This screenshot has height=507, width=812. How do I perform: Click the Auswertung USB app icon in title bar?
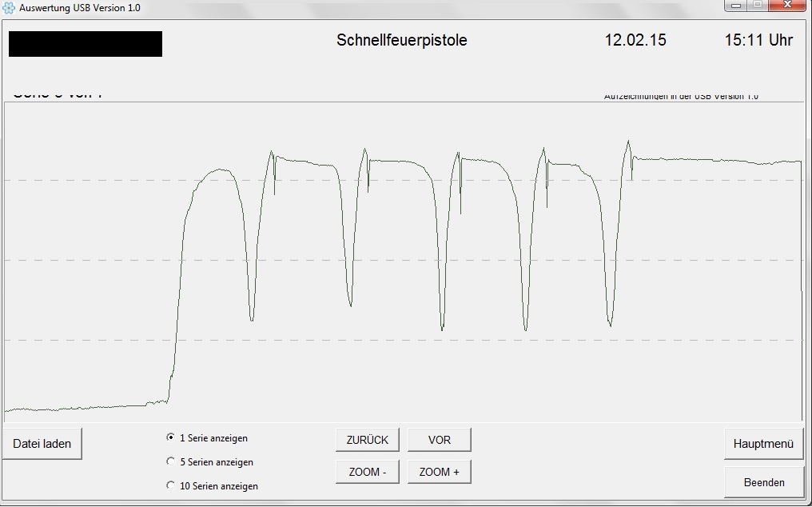coord(8,8)
